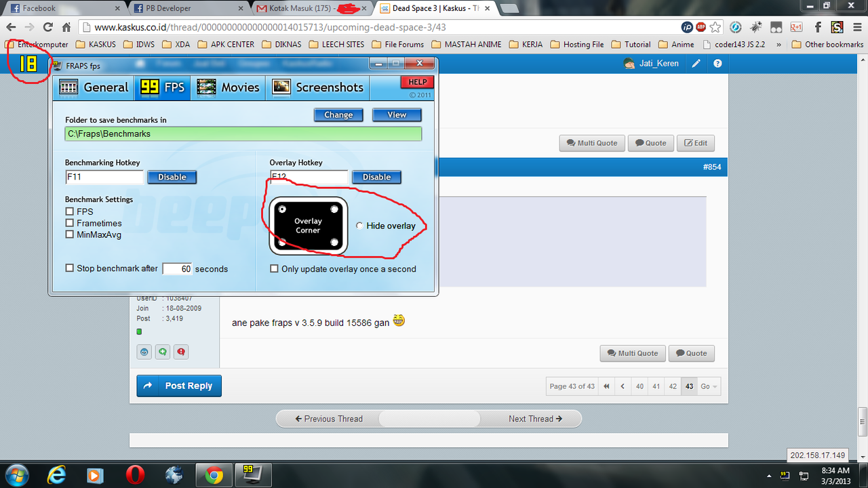
Task: Click the upper Multi Quote button
Action: pyautogui.click(x=591, y=143)
